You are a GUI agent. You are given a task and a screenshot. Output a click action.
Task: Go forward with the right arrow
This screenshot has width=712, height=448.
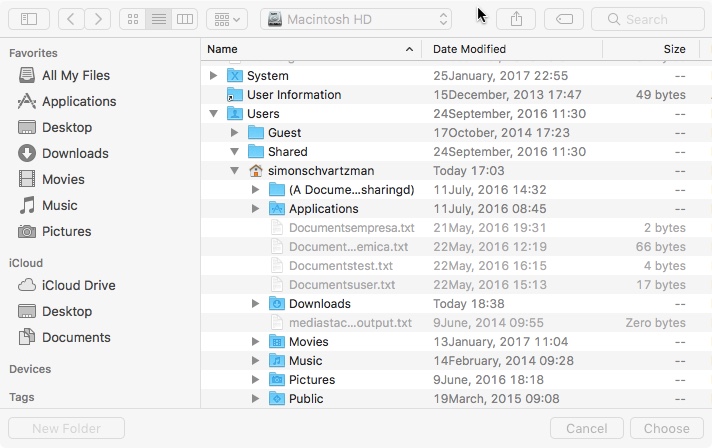[98, 19]
